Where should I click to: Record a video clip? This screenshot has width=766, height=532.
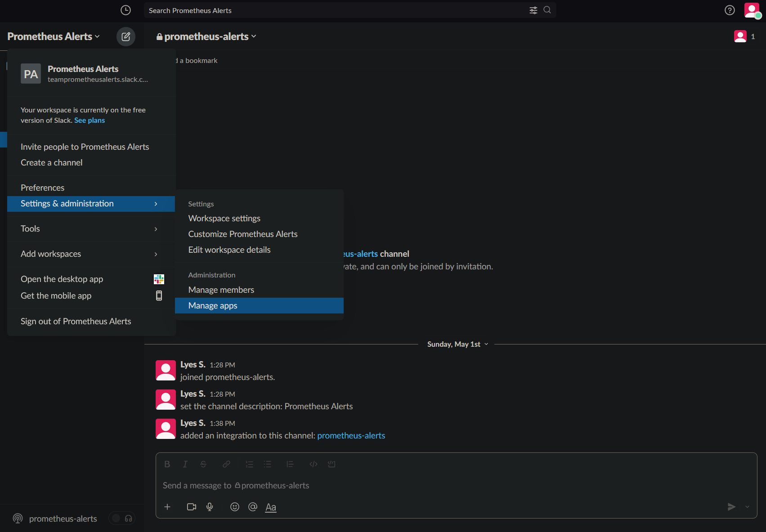click(192, 507)
